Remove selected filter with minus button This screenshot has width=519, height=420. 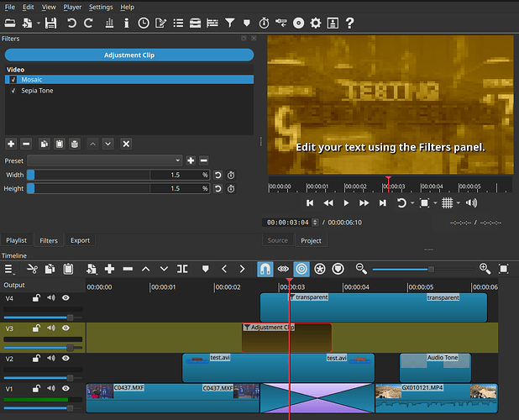pos(26,144)
